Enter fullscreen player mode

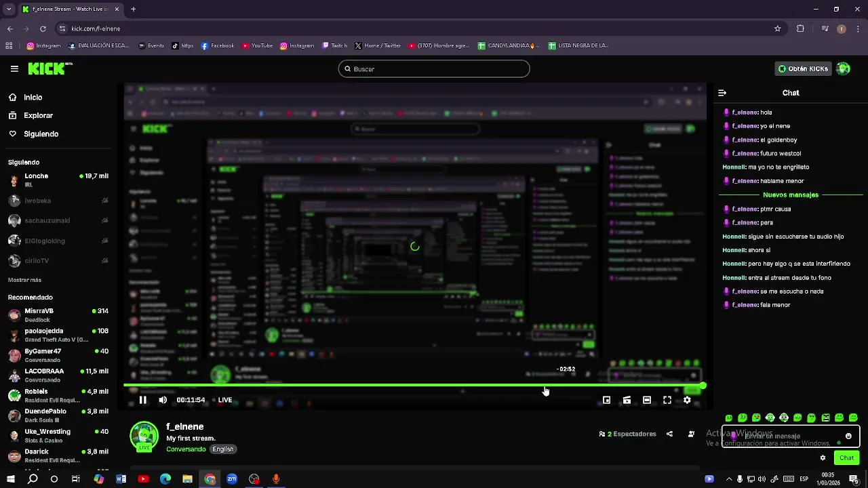667,400
